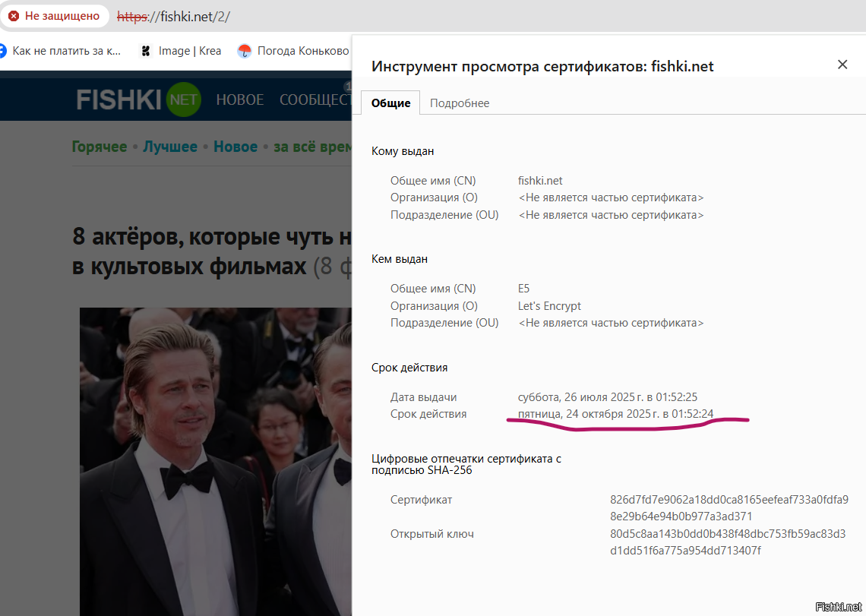Click the 'Горячее' filter link
This screenshot has width=866, height=616.
100,147
